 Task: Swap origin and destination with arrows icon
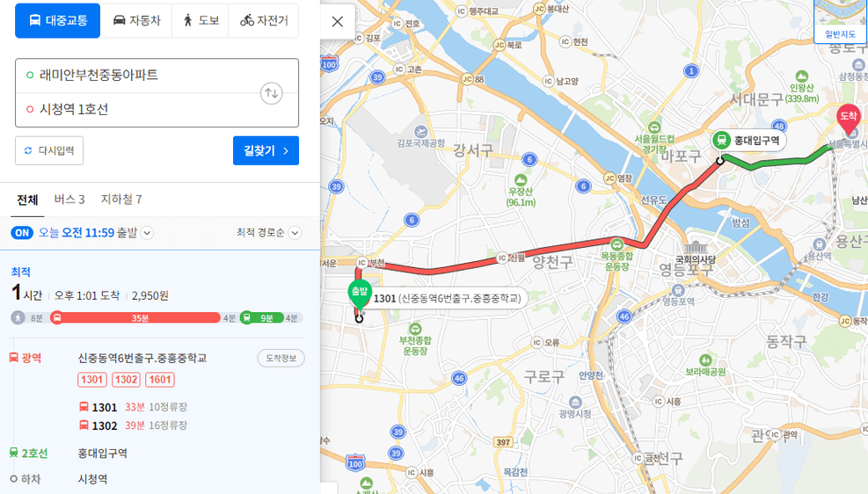[271, 93]
